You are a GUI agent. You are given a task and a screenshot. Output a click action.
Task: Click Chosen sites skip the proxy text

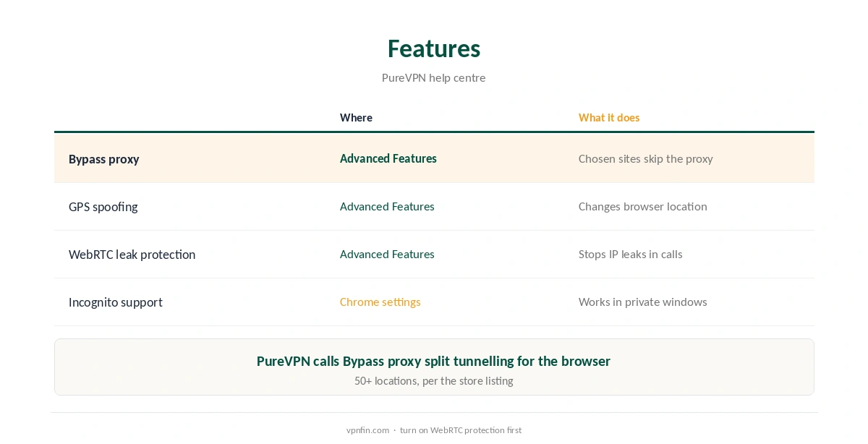tap(646, 159)
